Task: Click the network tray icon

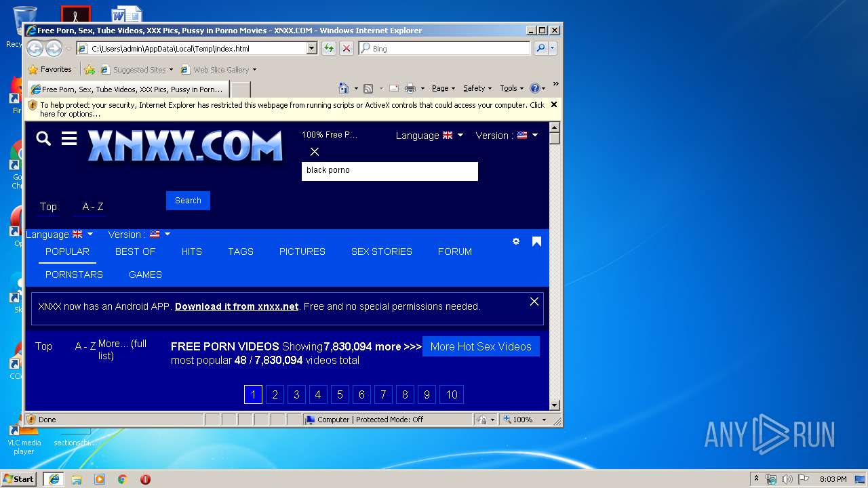Action: click(x=771, y=479)
